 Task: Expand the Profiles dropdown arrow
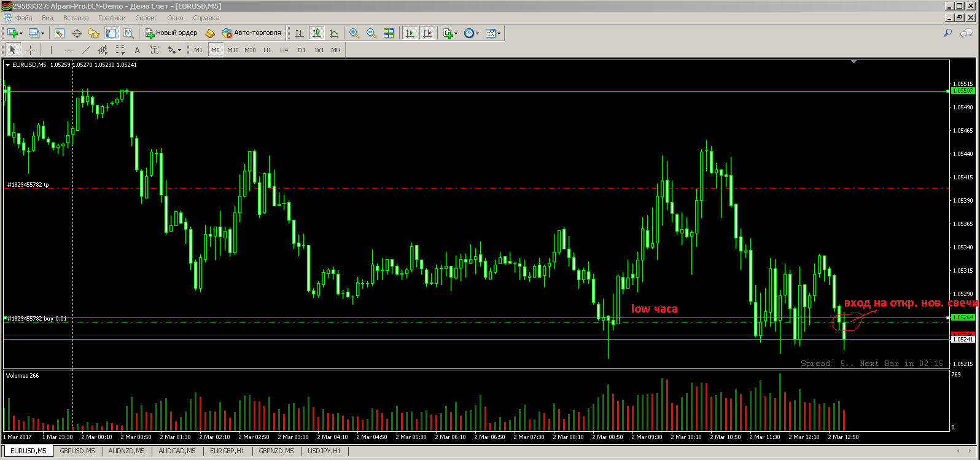tap(42, 33)
